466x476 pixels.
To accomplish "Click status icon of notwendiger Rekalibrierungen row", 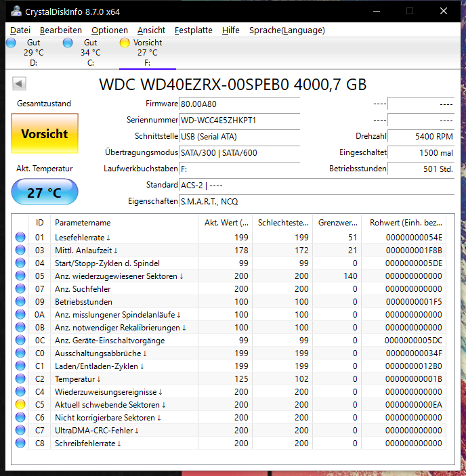I will [x=20, y=327].
